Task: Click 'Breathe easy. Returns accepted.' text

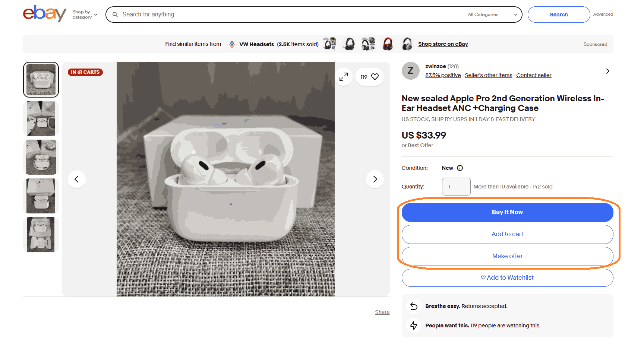Action: click(x=466, y=306)
